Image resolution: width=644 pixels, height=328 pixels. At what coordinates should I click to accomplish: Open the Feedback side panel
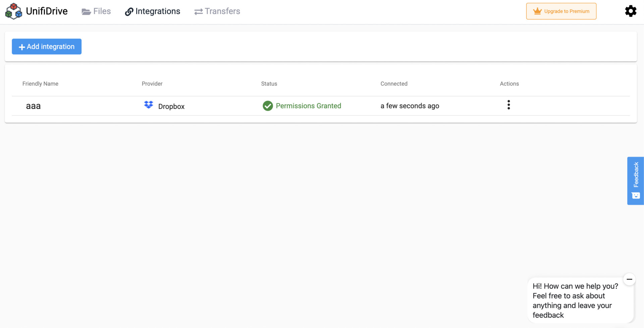tap(636, 175)
